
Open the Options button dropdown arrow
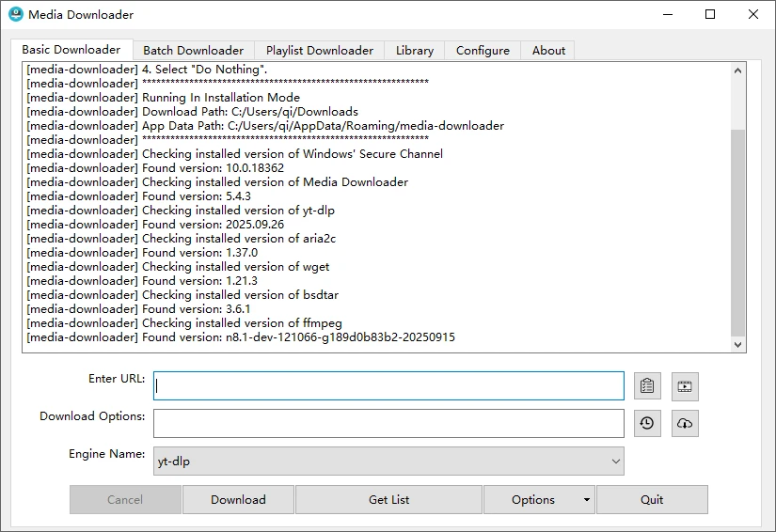pyautogui.click(x=587, y=500)
